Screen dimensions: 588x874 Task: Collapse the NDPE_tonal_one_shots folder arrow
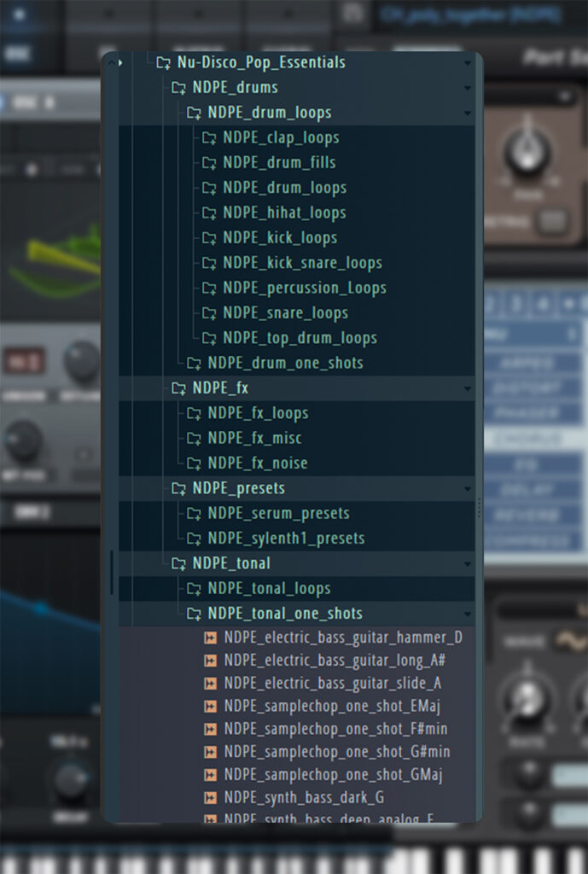pyautogui.click(x=467, y=615)
